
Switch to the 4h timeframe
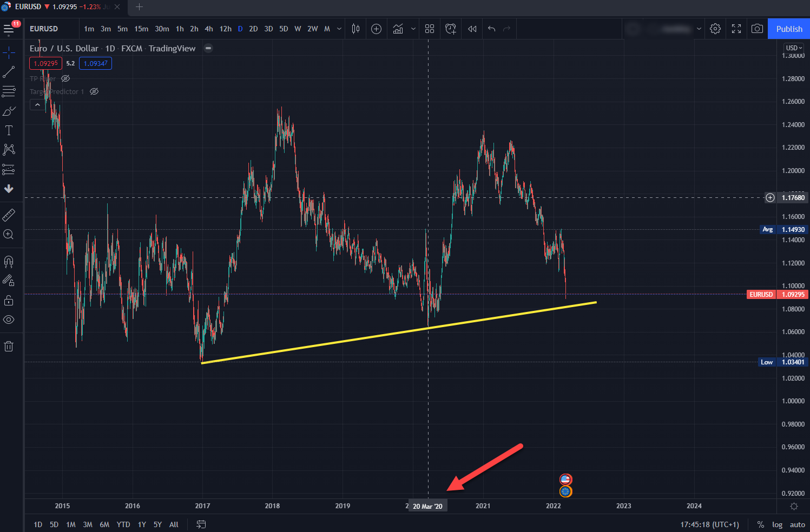[x=209, y=29]
